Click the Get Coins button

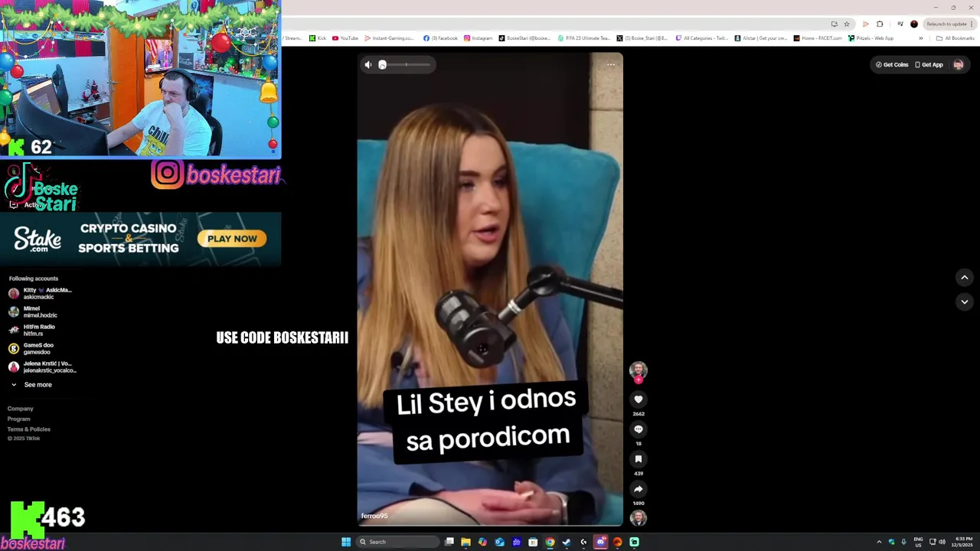tap(892, 65)
